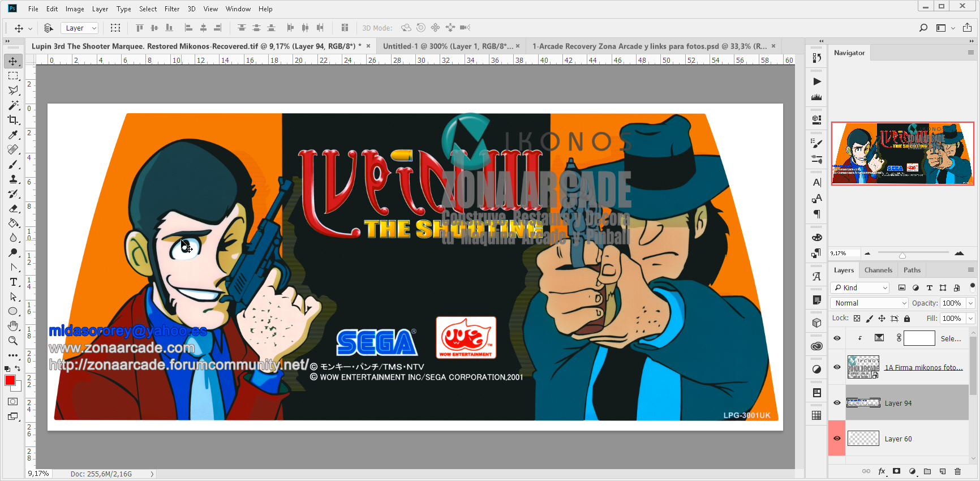This screenshot has height=481, width=980.
Task: Select the Magic Wand tool
Action: [13, 105]
